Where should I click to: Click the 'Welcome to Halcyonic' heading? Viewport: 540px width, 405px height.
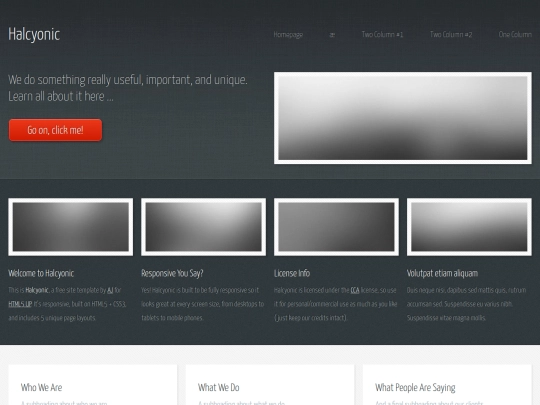41,273
